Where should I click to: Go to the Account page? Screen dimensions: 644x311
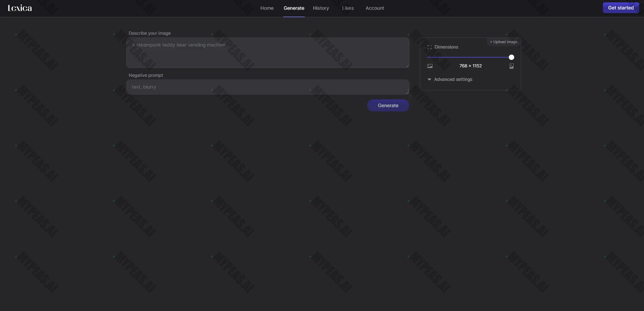coord(375,8)
